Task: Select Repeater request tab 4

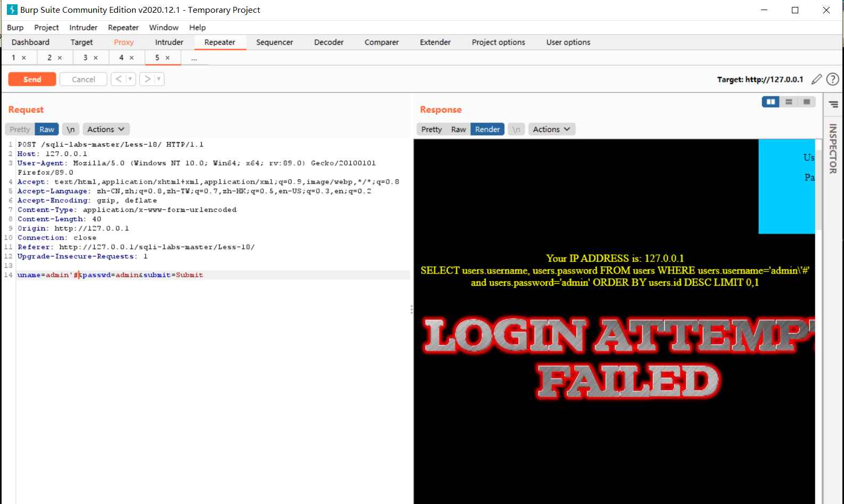Action: click(x=121, y=57)
